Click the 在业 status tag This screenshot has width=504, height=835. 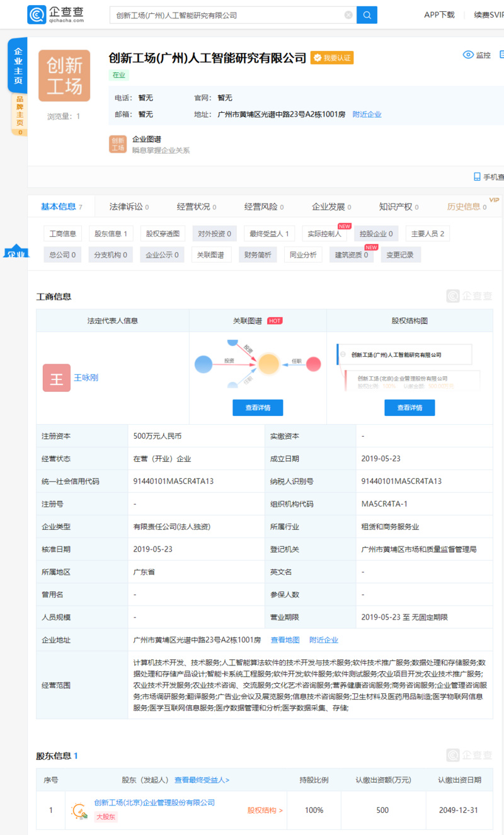[x=118, y=75]
